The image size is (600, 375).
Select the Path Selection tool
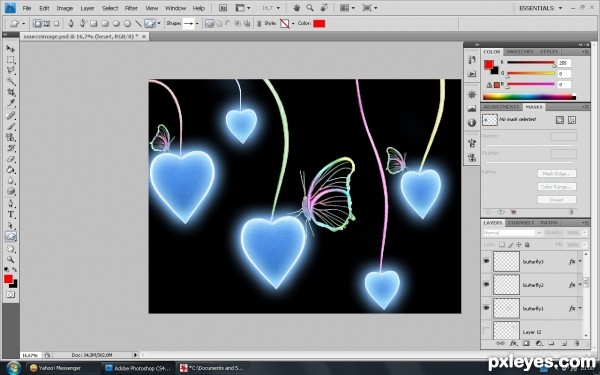coord(10,225)
